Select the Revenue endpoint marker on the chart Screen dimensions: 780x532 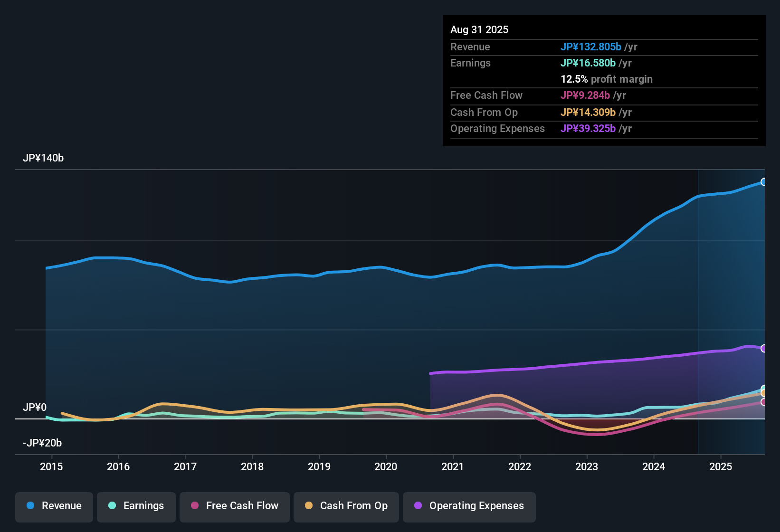(764, 182)
